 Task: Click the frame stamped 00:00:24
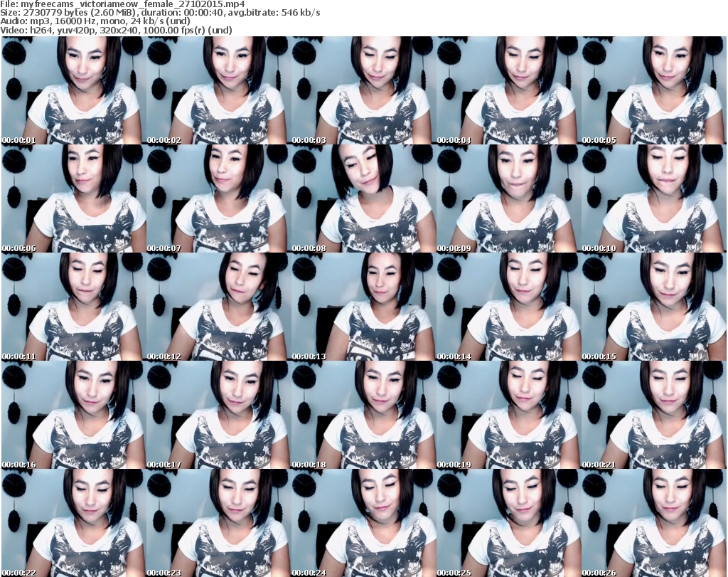363,523
